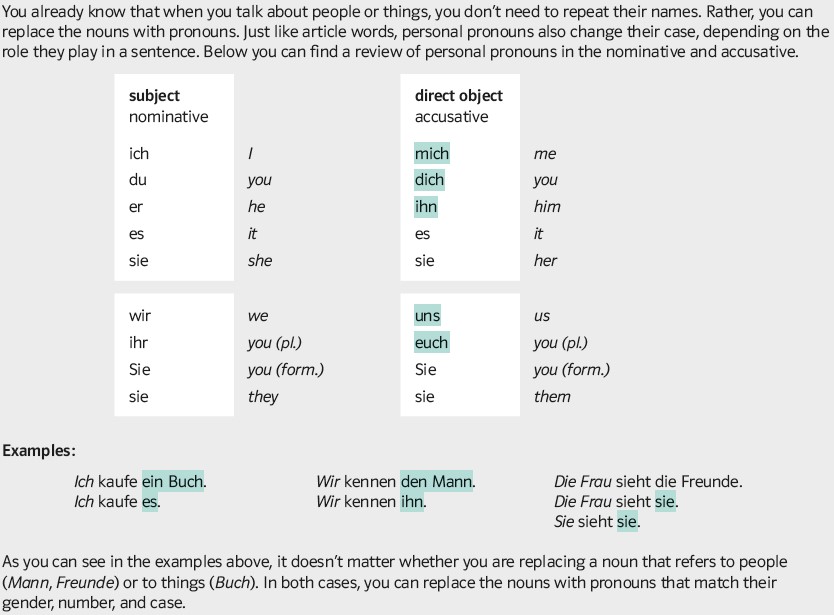Image resolution: width=834 pixels, height=615 pixels.
Task: Select the italic translation "her"
Action: (x=545, y=261)
